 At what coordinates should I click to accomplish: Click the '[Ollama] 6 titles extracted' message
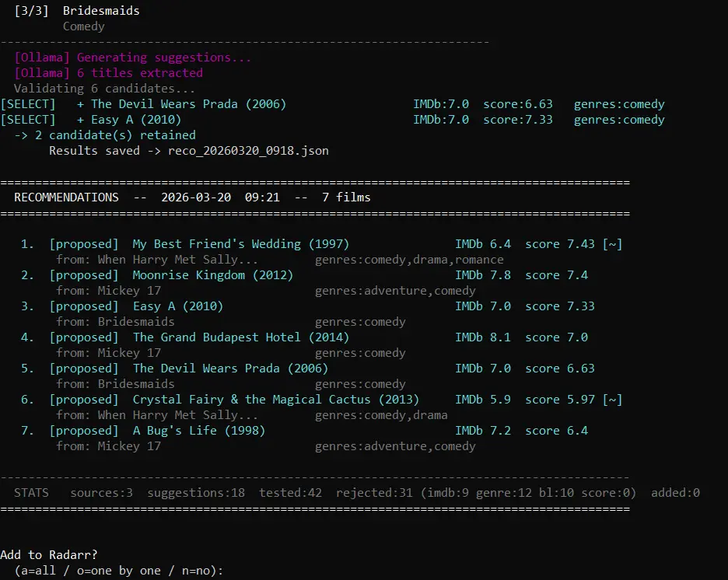(x=108, y=73)
